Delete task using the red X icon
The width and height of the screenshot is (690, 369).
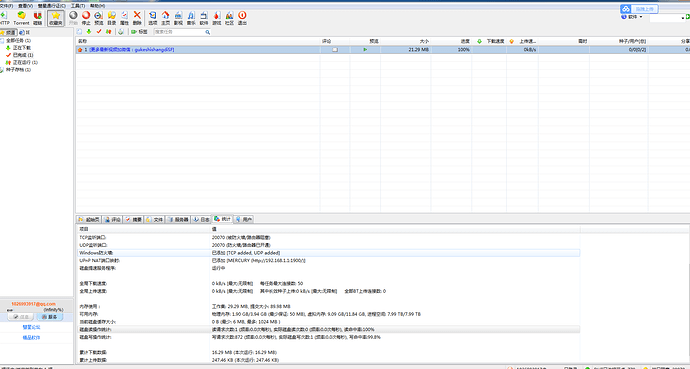tap(137, 18)
